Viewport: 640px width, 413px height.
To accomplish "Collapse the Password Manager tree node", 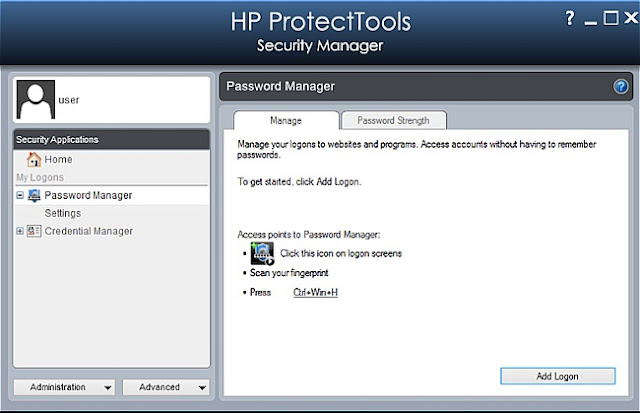I will pos(20,195).
